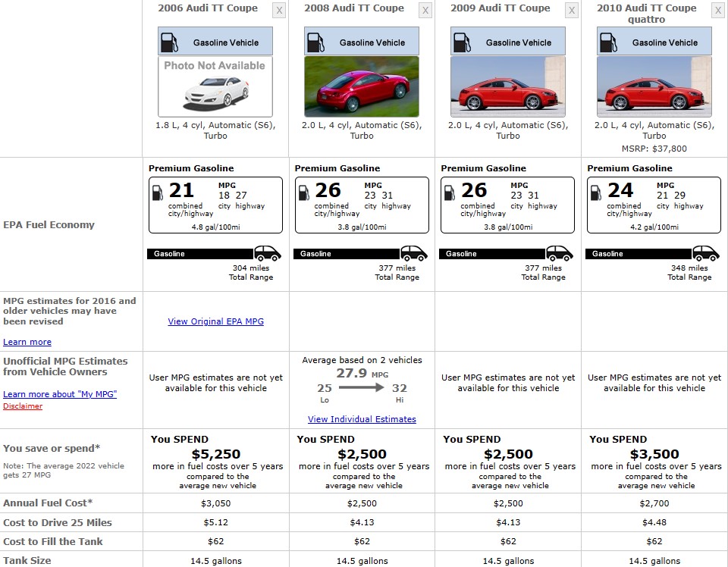This screenshot has height=567, width=728.
Task: Click 4.8 gal/100mi text
Action: coord(216,227)
